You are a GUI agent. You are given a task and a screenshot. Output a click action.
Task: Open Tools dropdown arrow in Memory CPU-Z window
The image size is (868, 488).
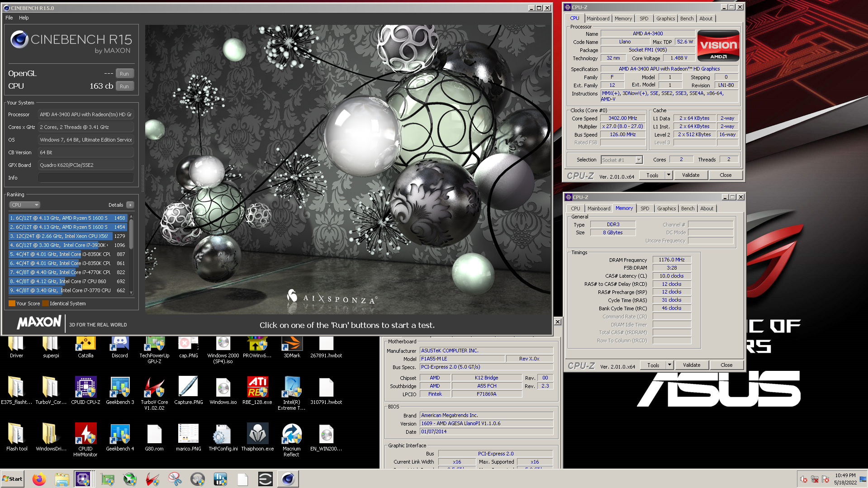pos(669,365)
